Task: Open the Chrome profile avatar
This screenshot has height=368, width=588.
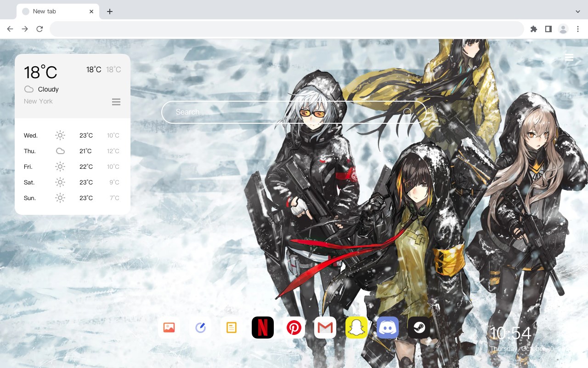Action: [563, 29]
